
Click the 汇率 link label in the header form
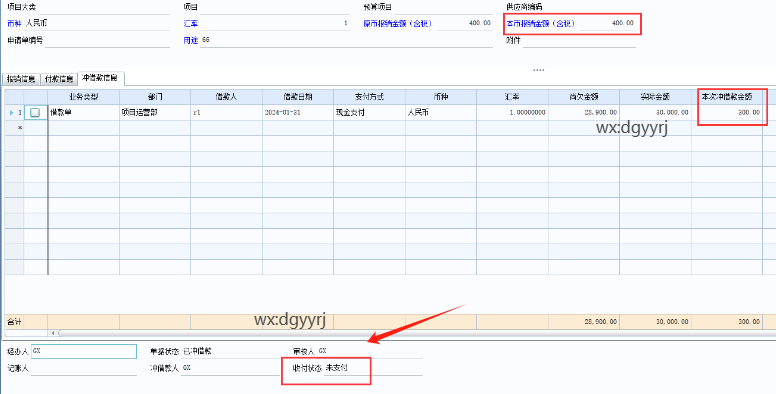[x=191, y=23]
